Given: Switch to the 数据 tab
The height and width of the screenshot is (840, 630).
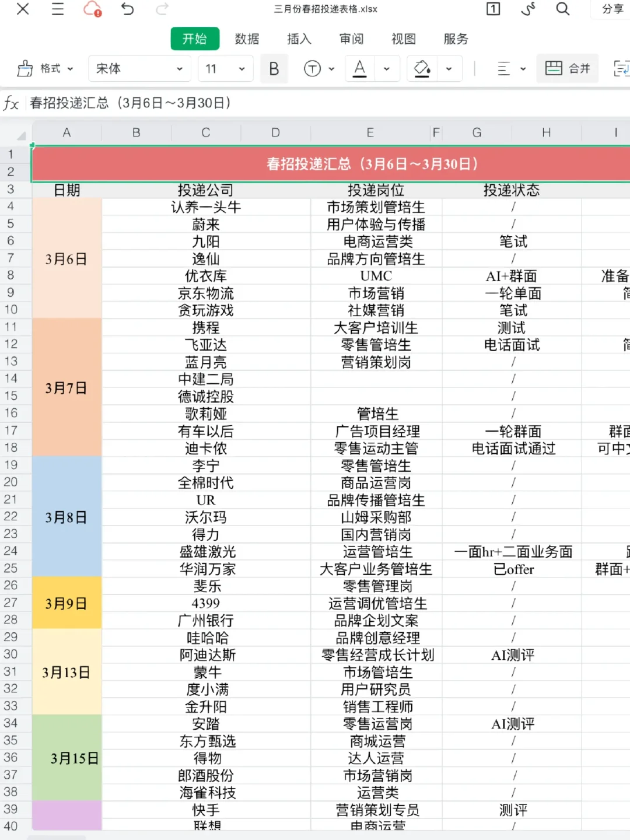Looking at the screenshot, I should [x=247, y=39].
